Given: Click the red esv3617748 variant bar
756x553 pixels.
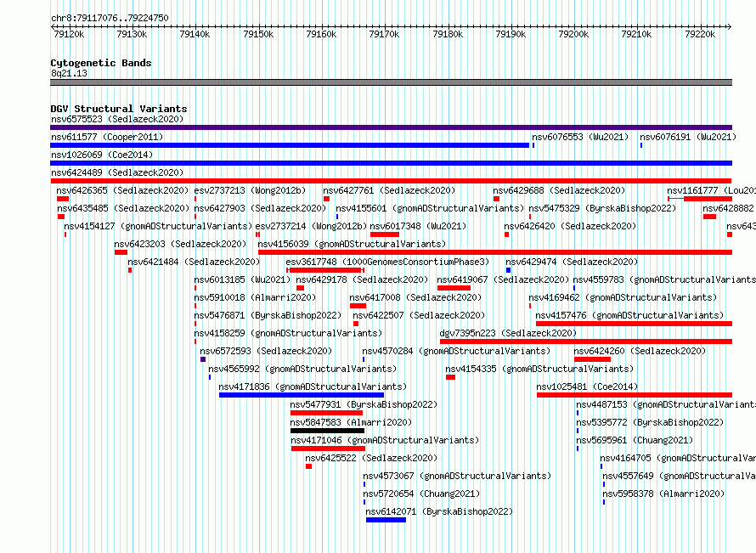Looking at the screenshot, I should click(x=325, y=270).
